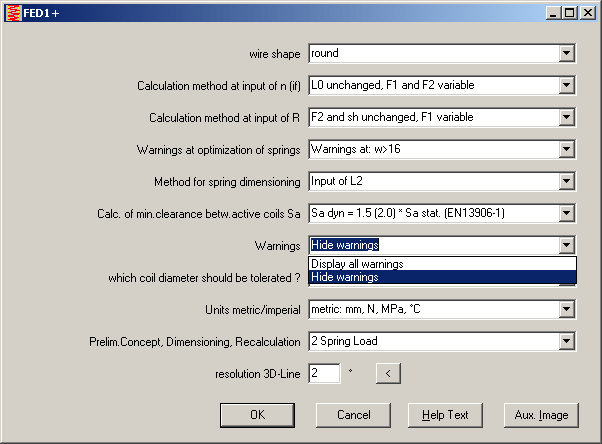Viewport: 602px width, 444px height.
Task: Confirm settings with OK button
Action: (x=257, y=414)
